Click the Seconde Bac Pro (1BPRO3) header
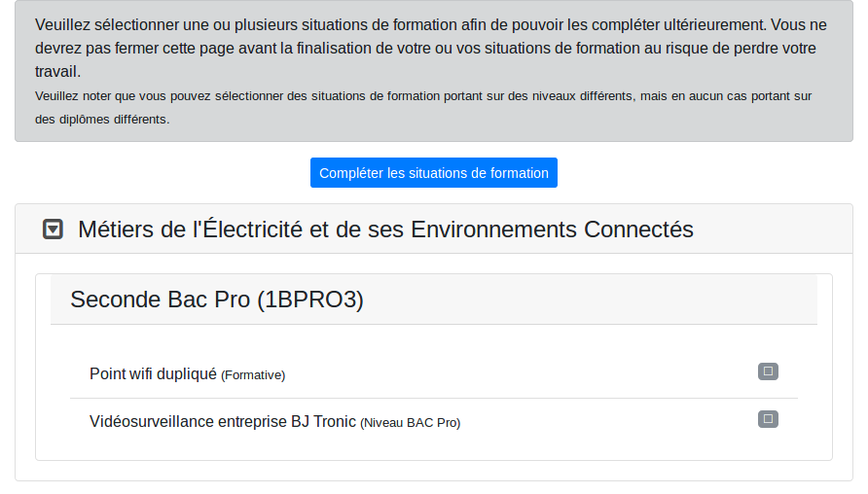The height and width of the screenshot is (494, 868). (x=433, y=300)
